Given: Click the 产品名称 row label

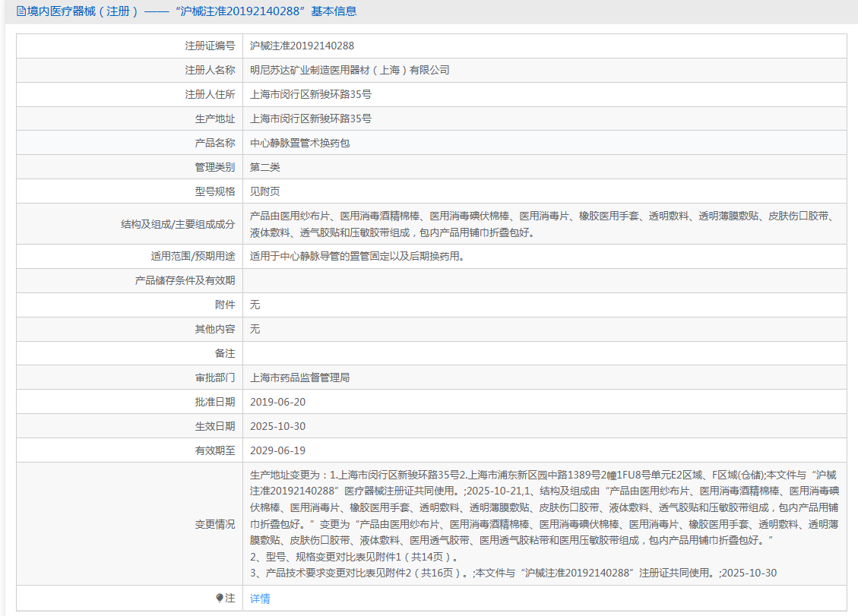Looking at the screenshot, I should coord(215,144).
